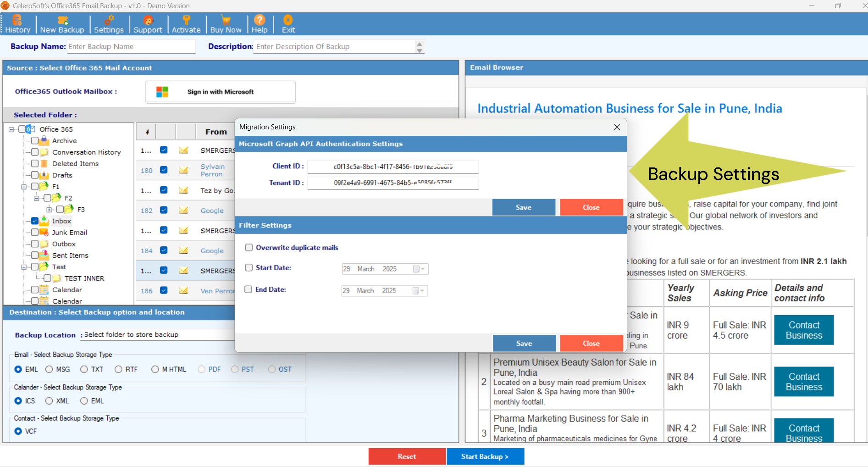Click the Start Backup button
868x467 pixels.
[x=485, y=456]
